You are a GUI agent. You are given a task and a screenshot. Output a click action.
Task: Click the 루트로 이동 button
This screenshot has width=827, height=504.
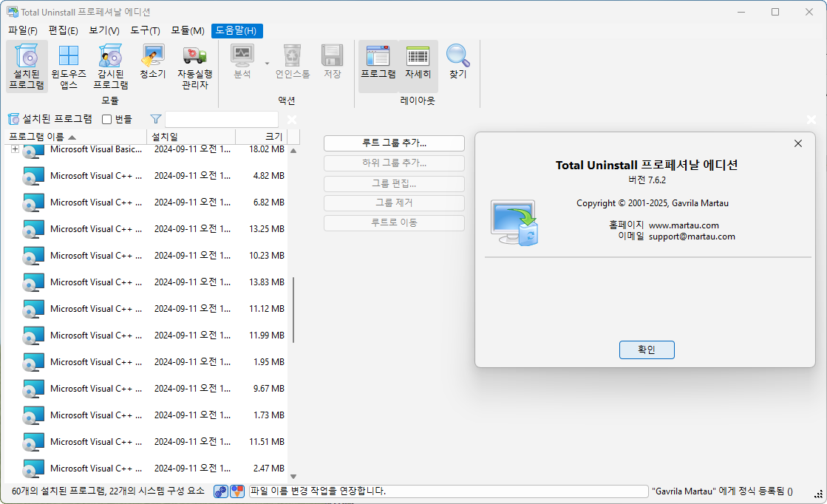[394, 223]
